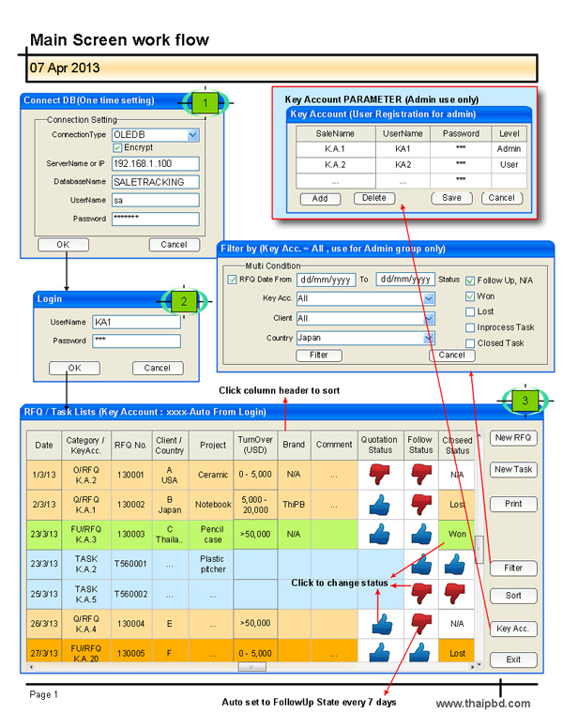This screenshot has height=728, width=563.
Task: Change Follow Status thumbs-down for task T560002
Action: pyautogui.click(x=421, y=593)
